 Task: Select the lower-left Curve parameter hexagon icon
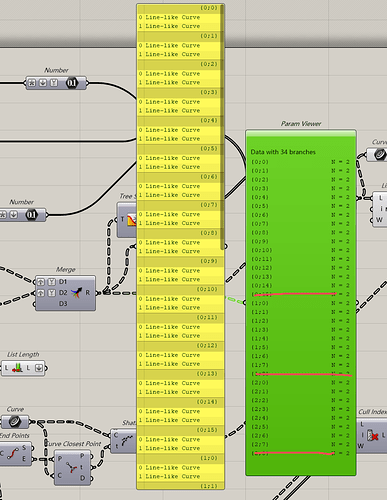(x=15, y=422)
